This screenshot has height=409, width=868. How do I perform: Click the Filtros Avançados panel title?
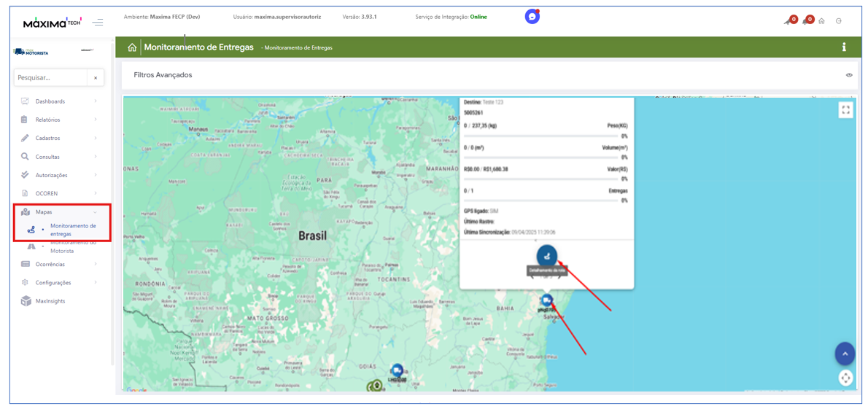pos(163,75)
